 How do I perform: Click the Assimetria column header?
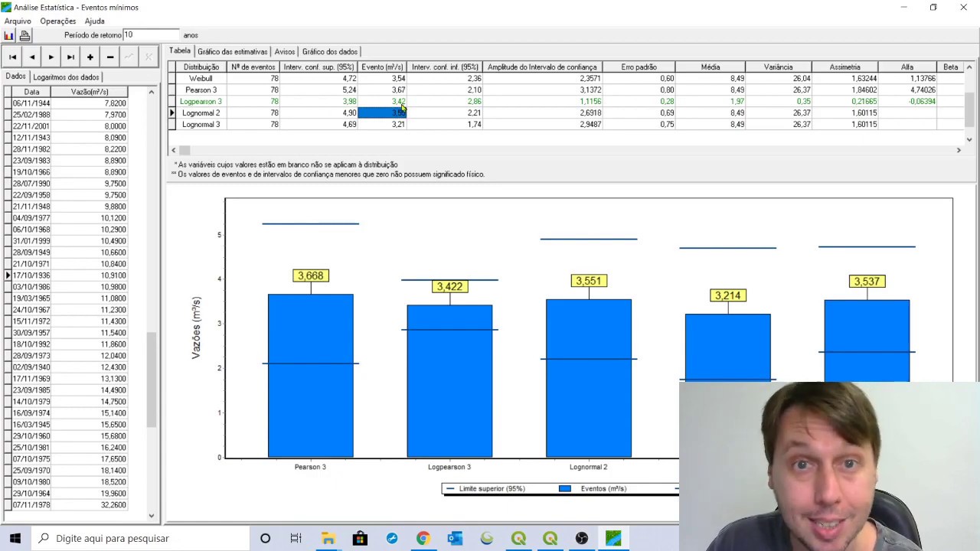point(844,67)
